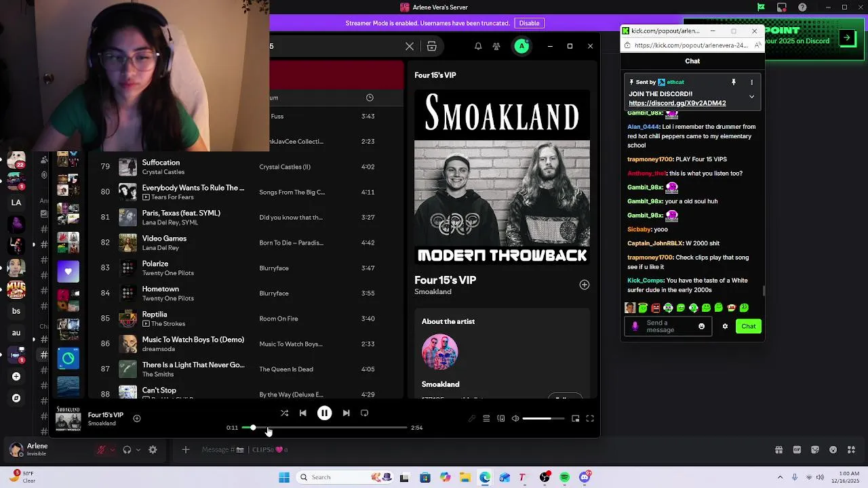This screenshot has height=488, width=868.
Task: Open Spotify notifications bell
Action: pos(478,46)
